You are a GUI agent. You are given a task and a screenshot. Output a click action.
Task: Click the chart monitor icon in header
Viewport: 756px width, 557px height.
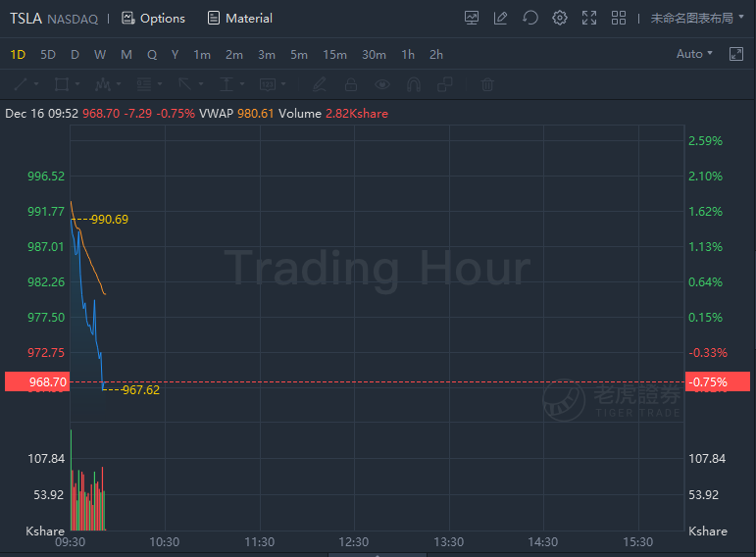(x=472, y=19)
